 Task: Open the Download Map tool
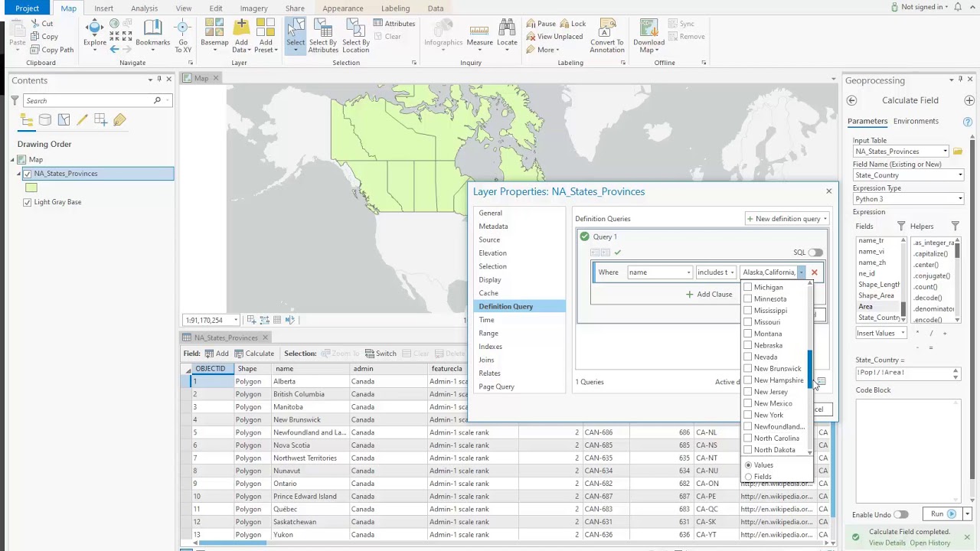(648, 36)
